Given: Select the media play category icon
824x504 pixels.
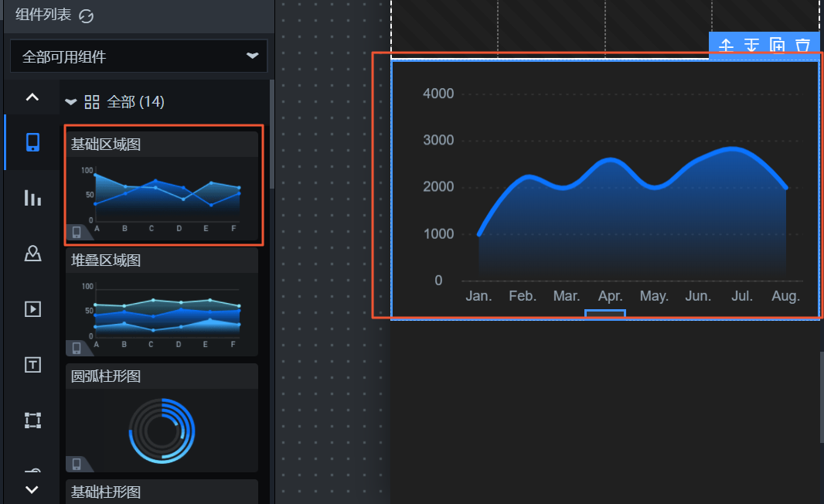Looking at the screenshot, I should pos(32,309).
